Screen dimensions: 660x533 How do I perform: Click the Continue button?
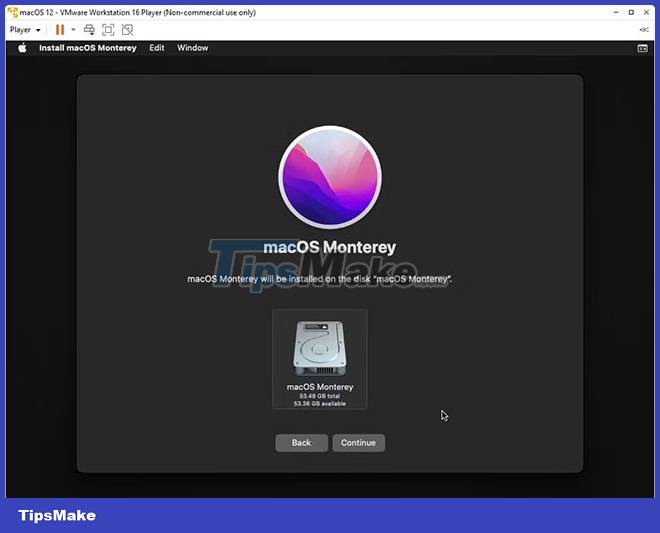pos(358,443)
